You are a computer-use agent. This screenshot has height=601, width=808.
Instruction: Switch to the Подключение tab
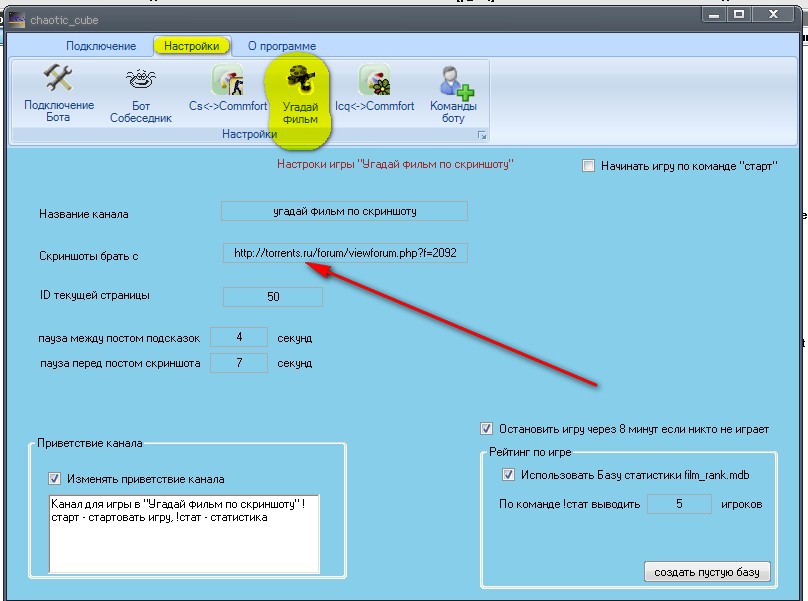click(x=101, y=46)
